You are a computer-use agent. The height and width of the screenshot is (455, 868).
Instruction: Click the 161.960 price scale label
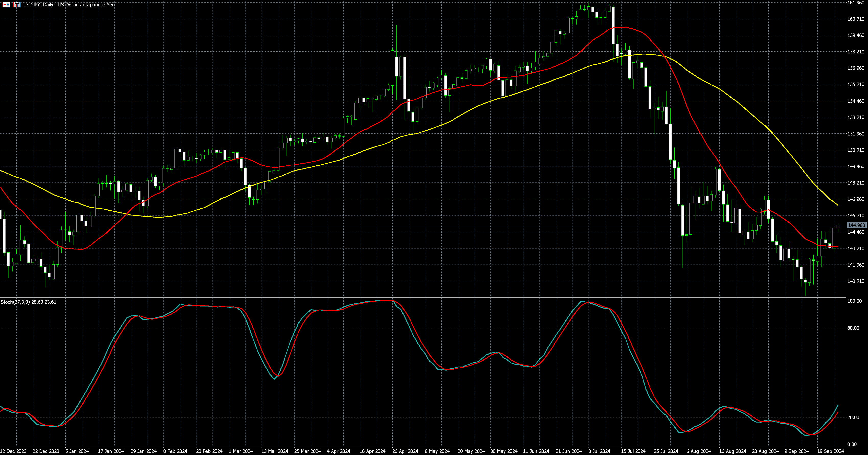tap(856, 3)
